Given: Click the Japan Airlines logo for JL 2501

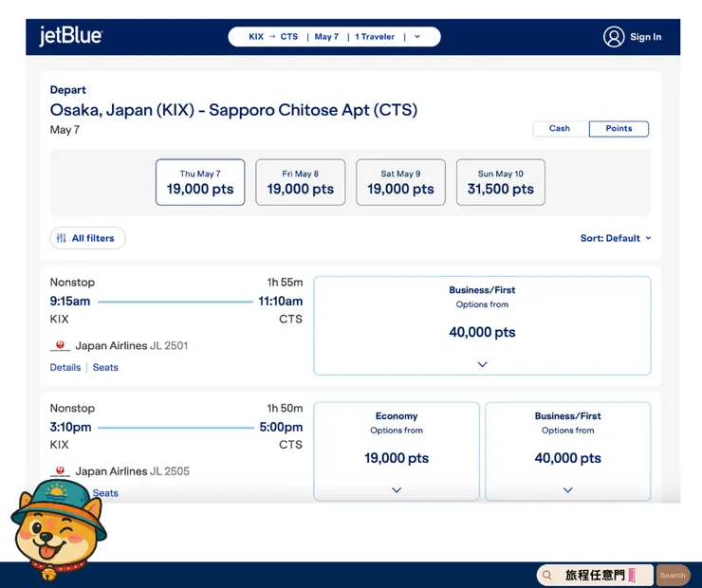Looking at the screenshot, I should [x=61, y=346].
